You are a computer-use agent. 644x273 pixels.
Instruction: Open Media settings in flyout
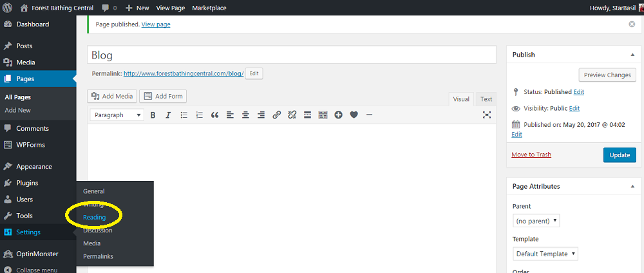click(91, 243)
